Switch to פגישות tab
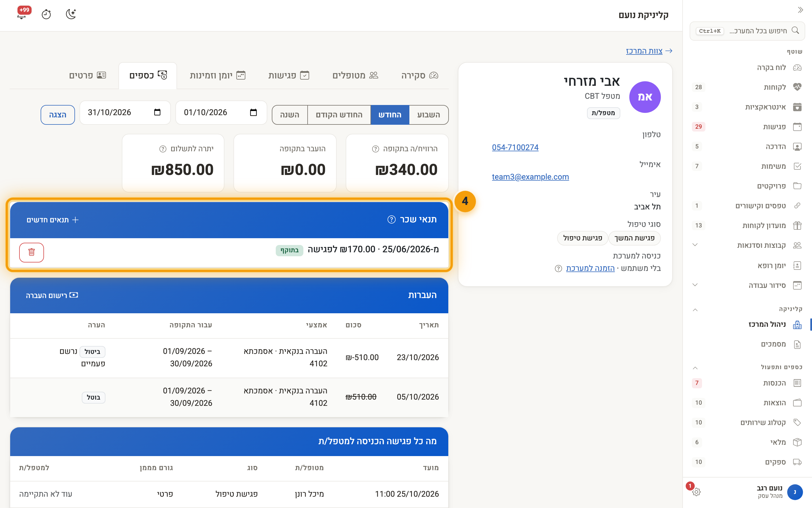This screenshot has height=508, width=812. pos(288,76)
